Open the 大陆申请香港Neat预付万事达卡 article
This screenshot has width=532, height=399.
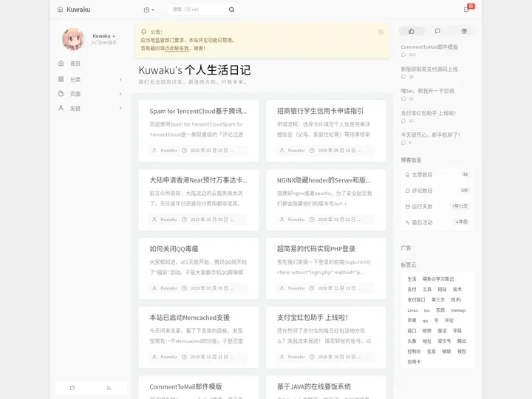click(198, 180)
